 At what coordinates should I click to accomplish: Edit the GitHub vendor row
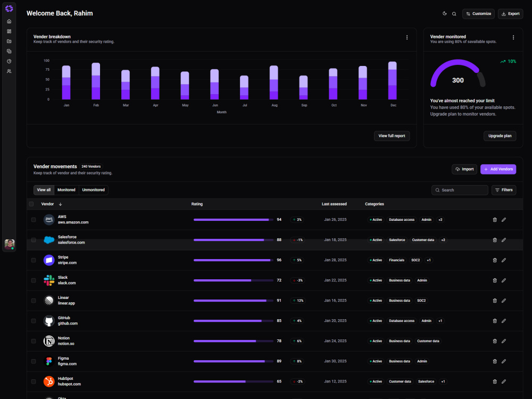[504, 321]
